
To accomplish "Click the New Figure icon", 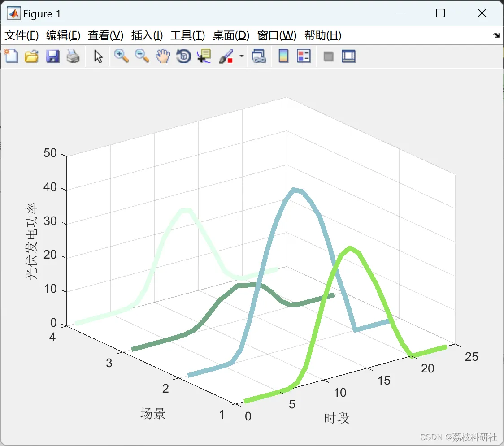I will click(12, 56).
